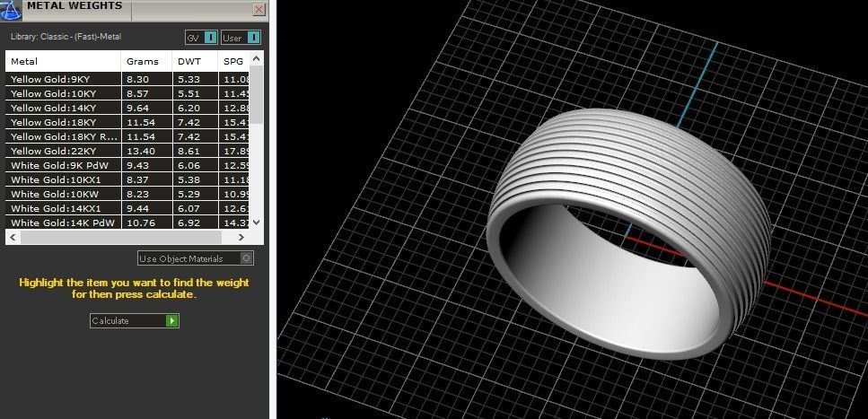Viewport: 868px width, 419px height.
Task: Click the 10.76 grams value
Action: click(x=141, y=223)
